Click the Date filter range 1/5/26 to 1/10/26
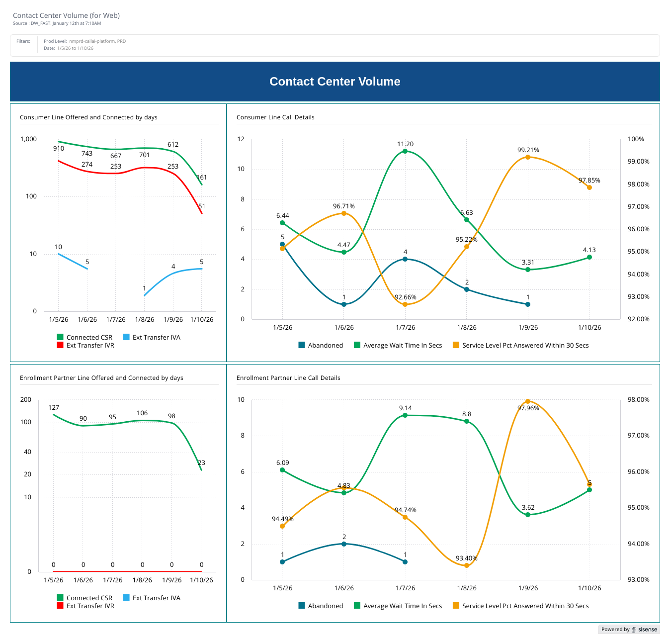 75,48
